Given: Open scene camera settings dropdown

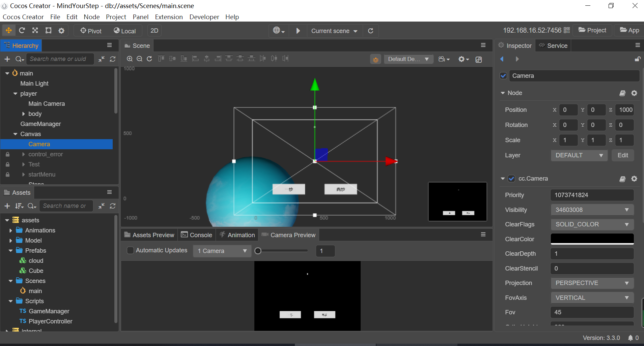Looking at the screenshot, I should pos(444,59).
